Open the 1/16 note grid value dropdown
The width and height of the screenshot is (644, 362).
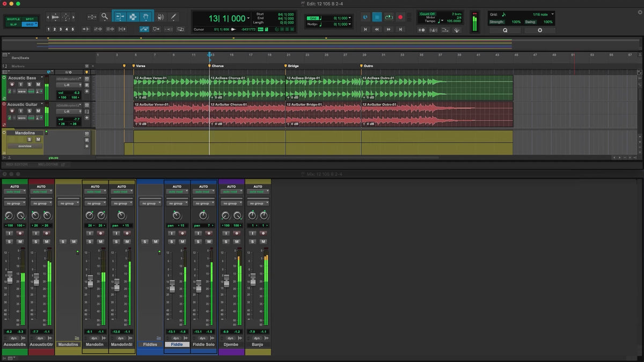tap(553, 14)
